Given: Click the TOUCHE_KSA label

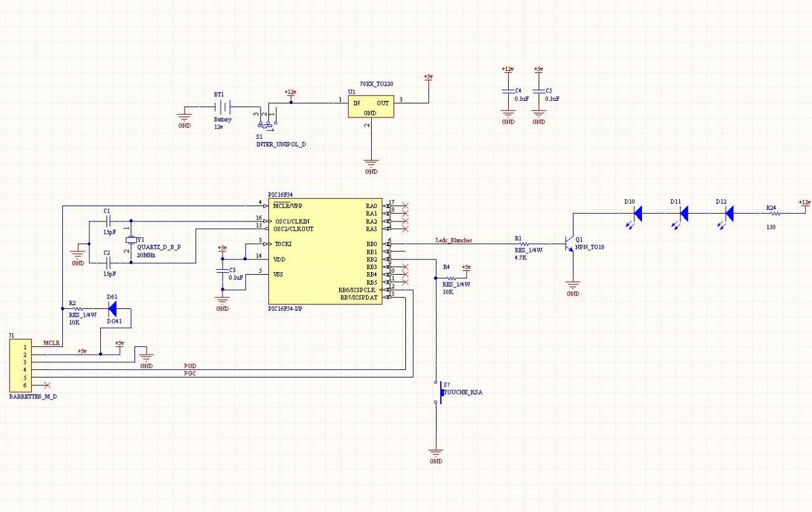Looking at the screenshot, I should [x=463, y=393].
